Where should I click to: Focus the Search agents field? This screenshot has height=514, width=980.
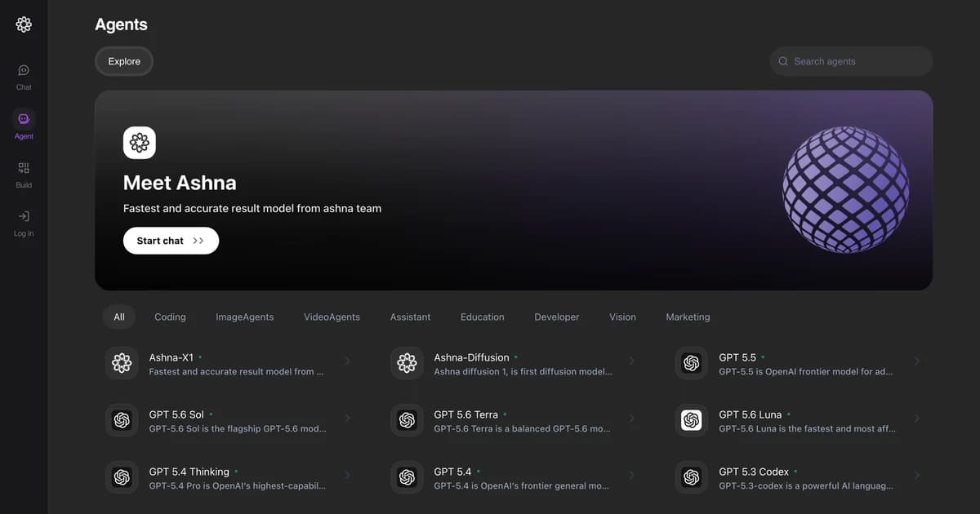pos(851,61)
